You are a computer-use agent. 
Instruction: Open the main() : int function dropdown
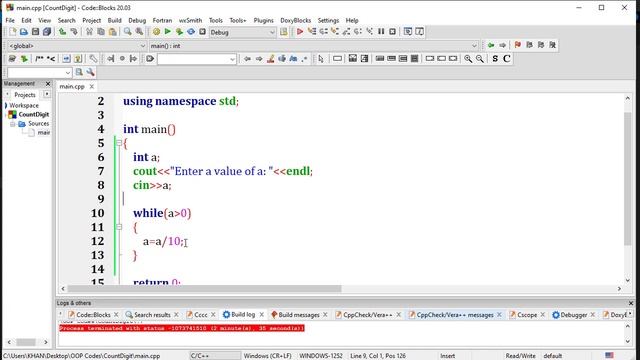(313, 46)
